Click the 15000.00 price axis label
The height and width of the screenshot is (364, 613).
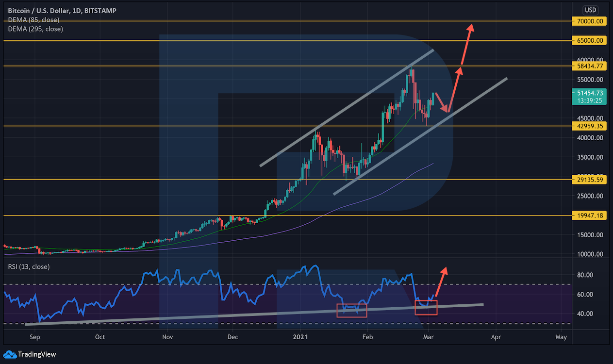point(589,235)
